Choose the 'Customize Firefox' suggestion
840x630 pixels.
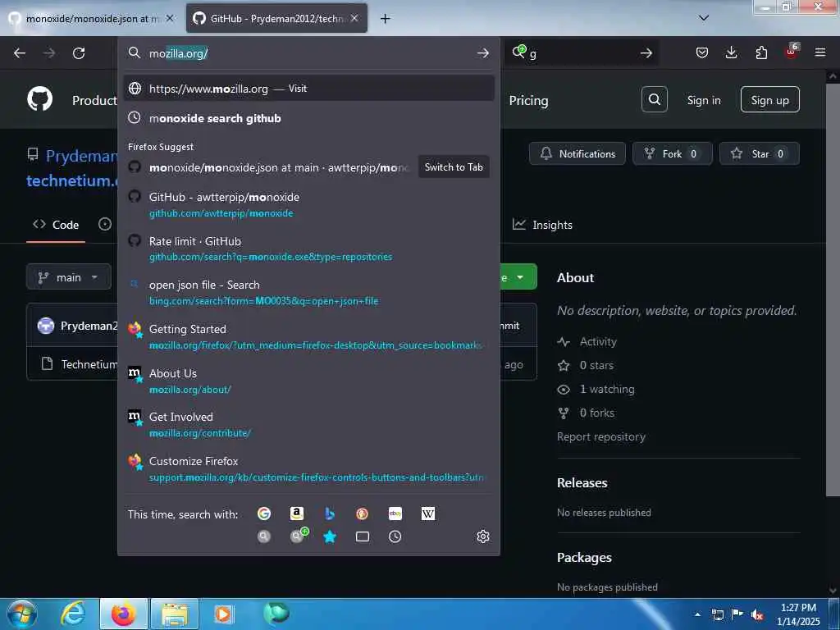point(308,468)
